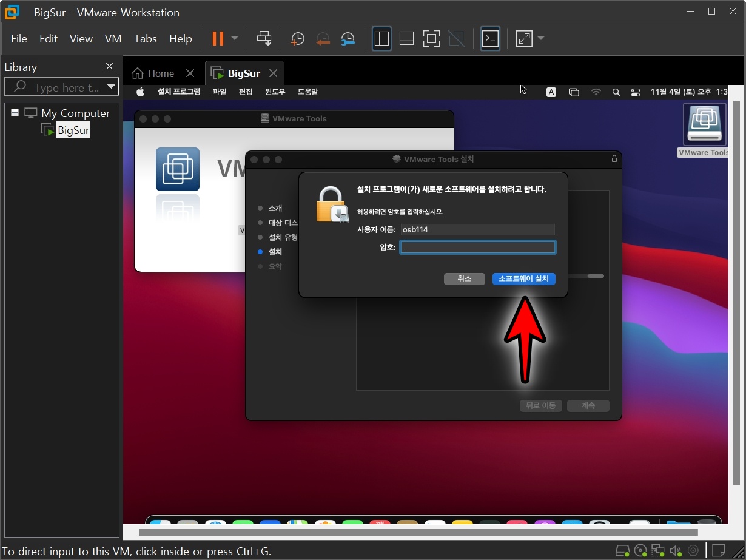Open the stretch options dropdown arrow
Screen dimensions: 746x560
point(541,39)
